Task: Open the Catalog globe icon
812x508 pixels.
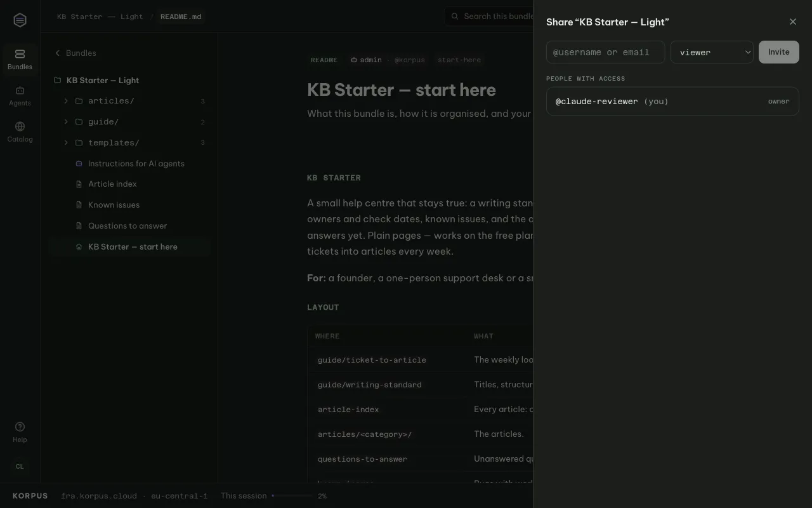Action: [x=20, y=126]
